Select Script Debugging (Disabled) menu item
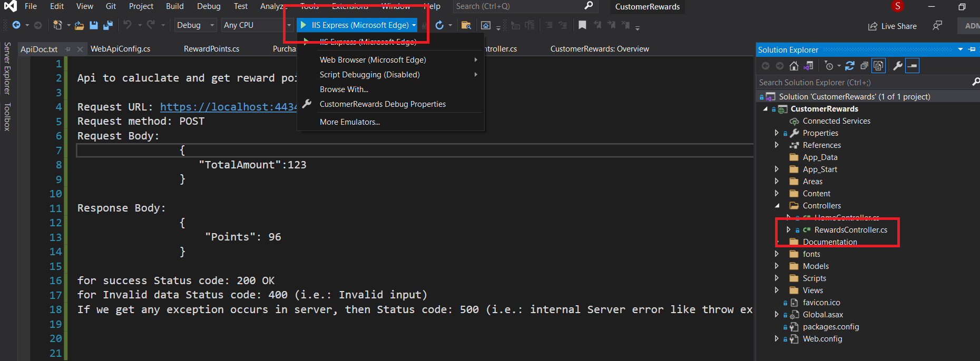 (391, 75)
